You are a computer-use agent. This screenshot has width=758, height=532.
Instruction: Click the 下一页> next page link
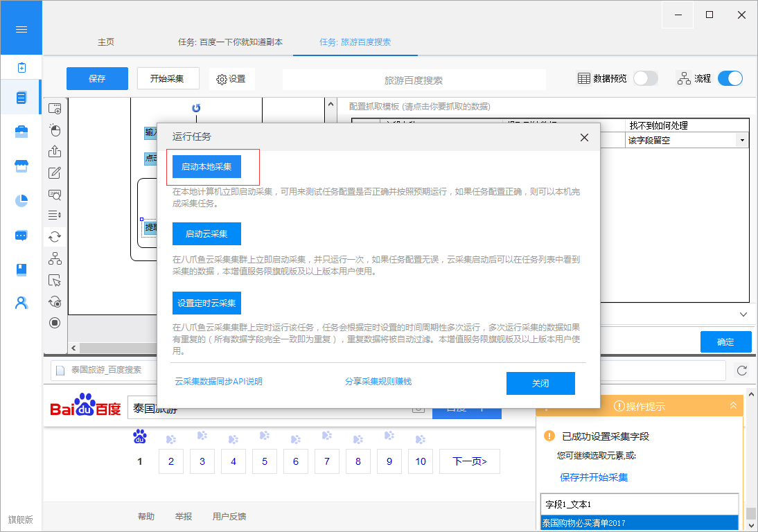click(x=469, y=461)
